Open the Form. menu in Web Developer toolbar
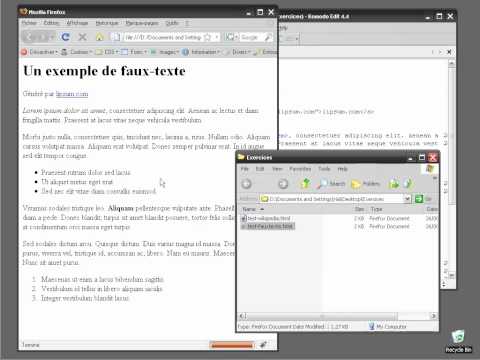 tap(134, 52)
